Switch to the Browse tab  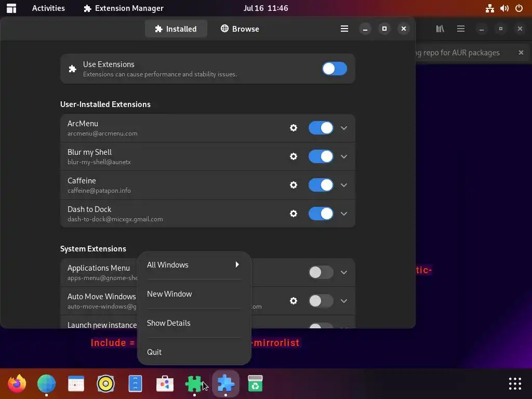pyautogui.click(x=240, y=29)
